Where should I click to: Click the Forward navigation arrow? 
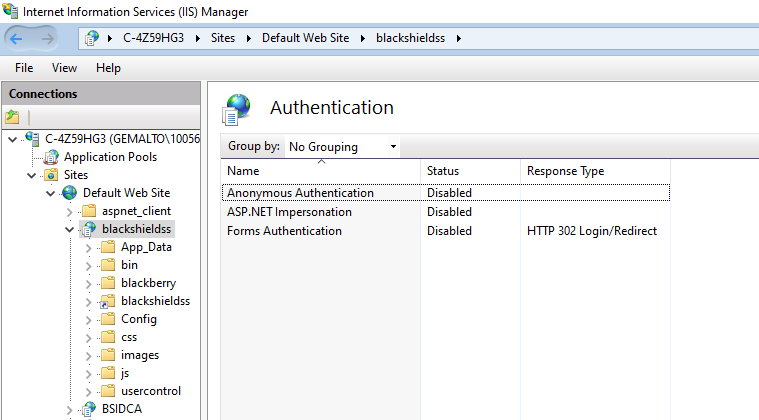(x=47, y=39)
